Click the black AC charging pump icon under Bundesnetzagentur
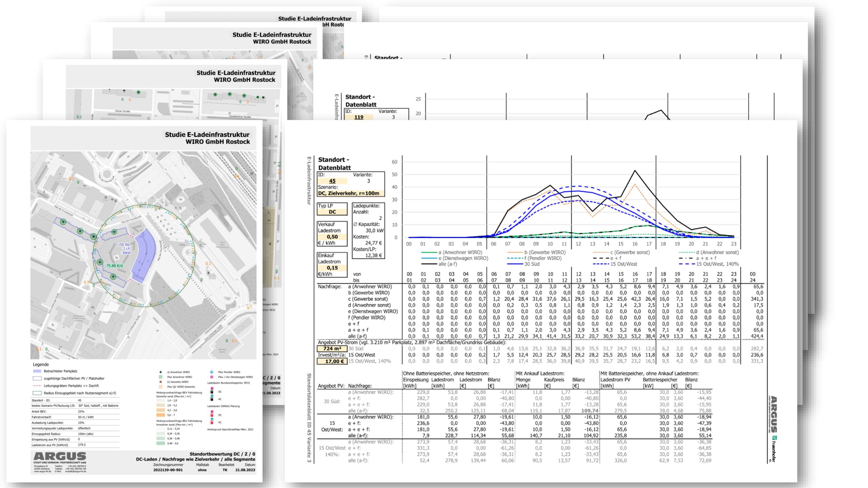868x488 pixels. 212,398
